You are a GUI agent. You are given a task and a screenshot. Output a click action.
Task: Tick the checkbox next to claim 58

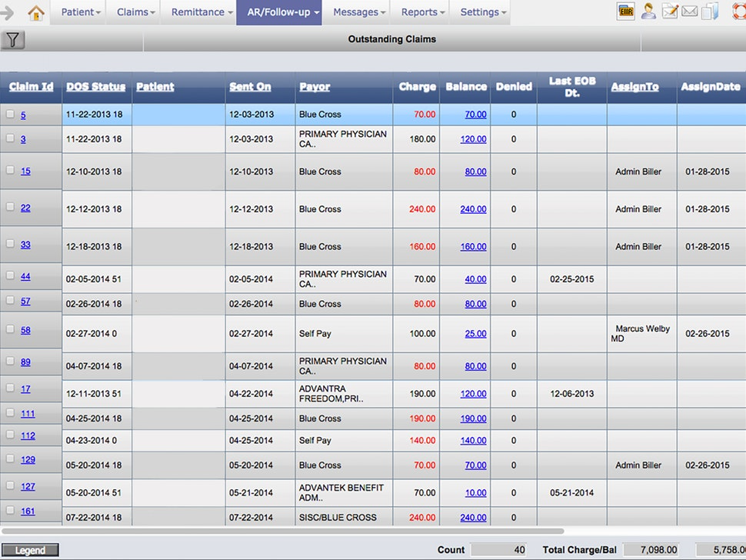[x=10, y=329]
